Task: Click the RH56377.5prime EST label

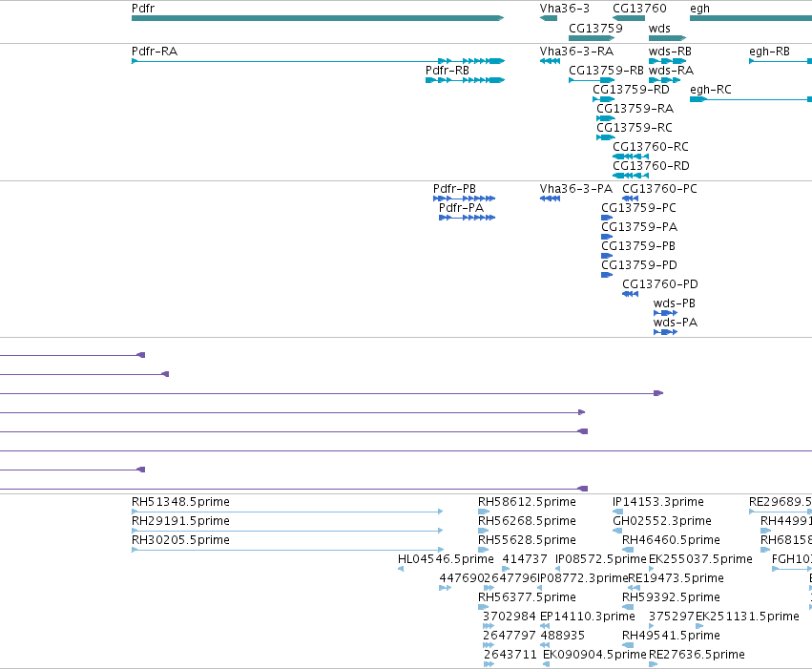Action: click(527, 598)
